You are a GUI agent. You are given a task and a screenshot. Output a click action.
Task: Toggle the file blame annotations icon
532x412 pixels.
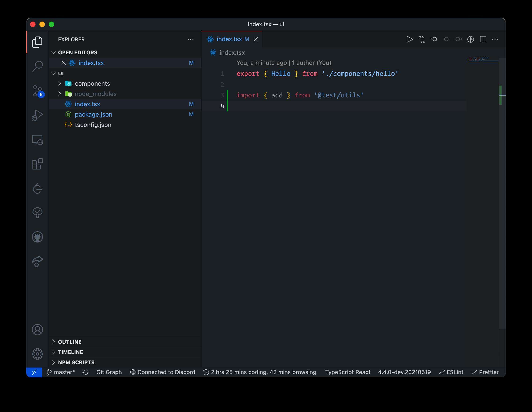click(x=470, y=39)
